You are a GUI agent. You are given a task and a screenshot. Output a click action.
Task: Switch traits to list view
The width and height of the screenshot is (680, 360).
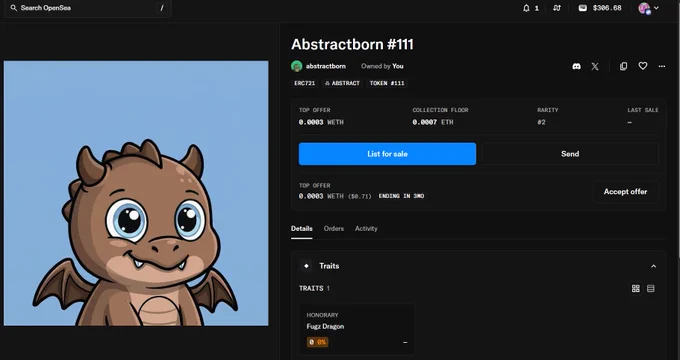(x=651, y=288)
